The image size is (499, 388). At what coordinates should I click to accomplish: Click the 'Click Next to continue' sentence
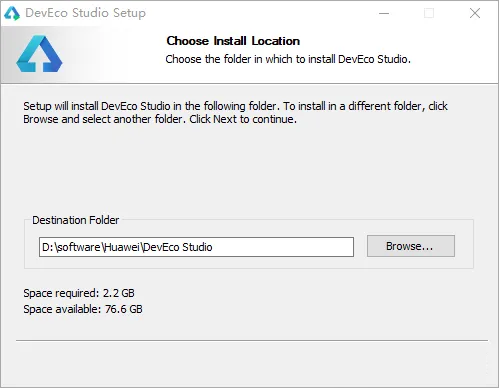[243, 119]
